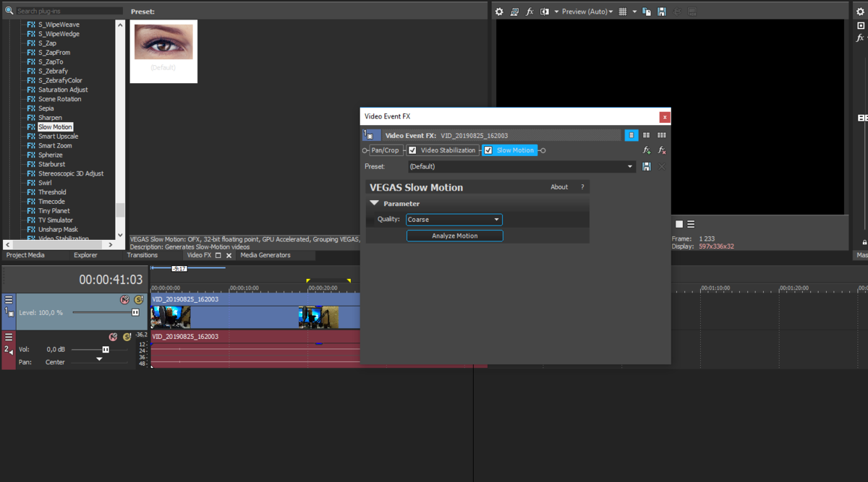Click audio track 2 hamburger menu icon

coord(9,337)
